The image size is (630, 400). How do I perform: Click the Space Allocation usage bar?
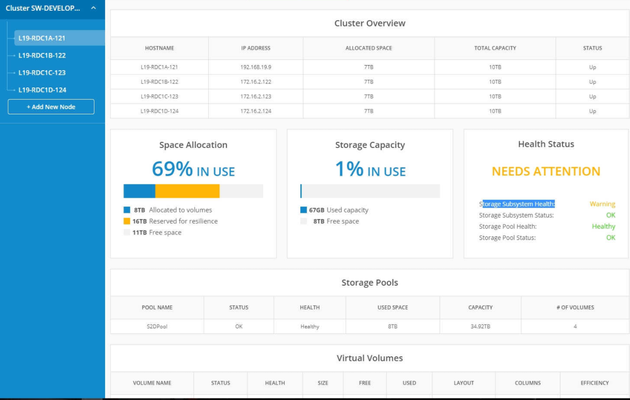(x=193, y=191)
